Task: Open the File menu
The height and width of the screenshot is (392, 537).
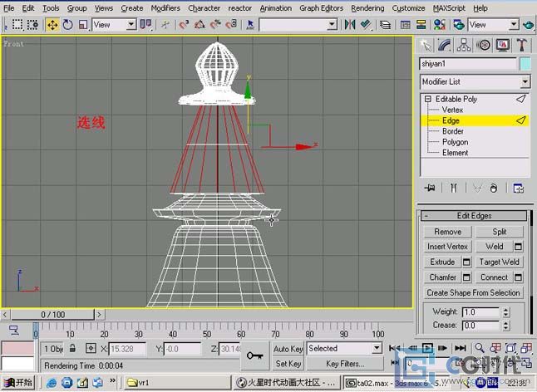Action: pyautogui.click(x=8, y=7)
